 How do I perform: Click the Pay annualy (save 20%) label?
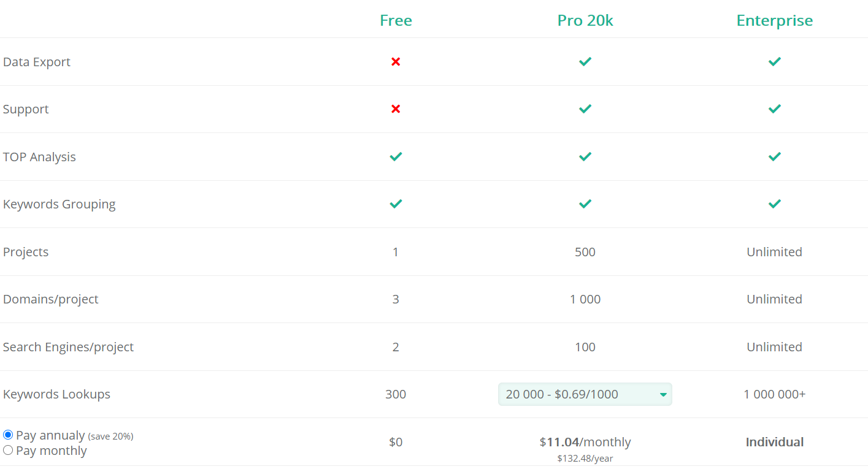tap(75, 435)
